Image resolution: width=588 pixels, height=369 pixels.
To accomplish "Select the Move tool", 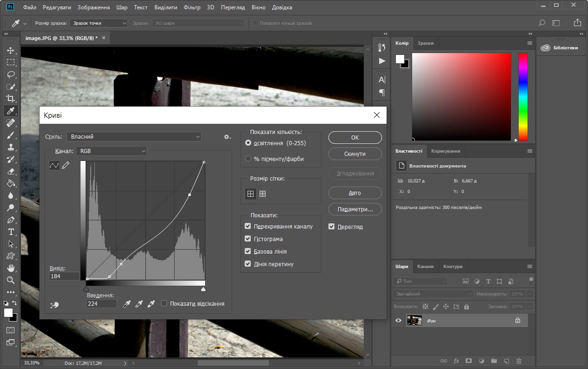I will click(x=10, y=50).
